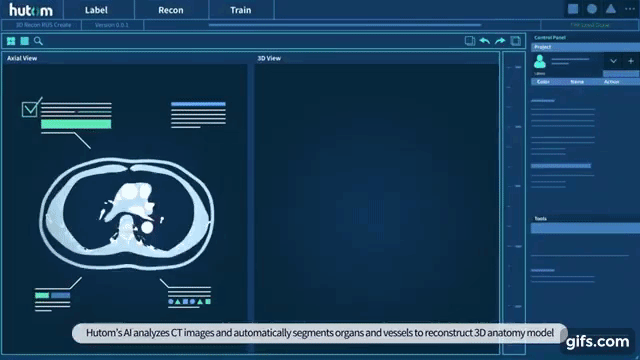640x360 pixels.
Task: Expand the project dropdown chevron
Action: click(613, 61)
